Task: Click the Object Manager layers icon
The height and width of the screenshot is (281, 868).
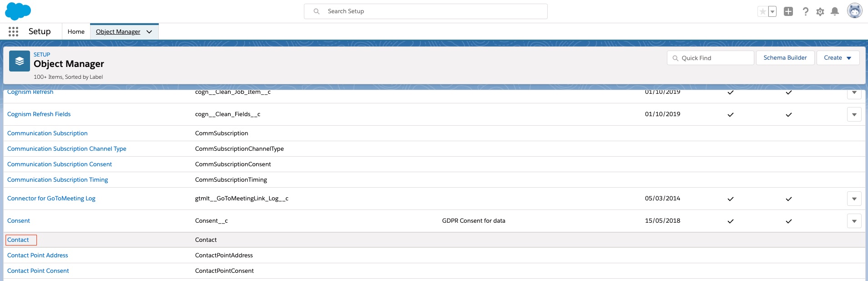Action: pyautogui.click(x=20, y=61)
